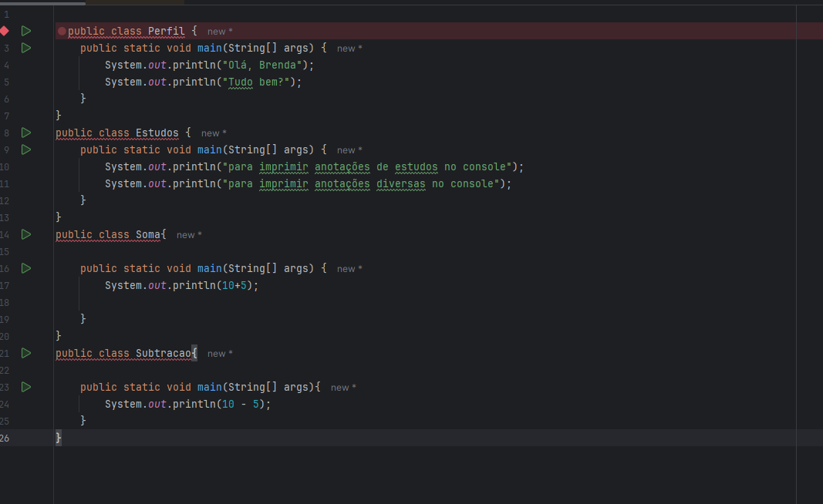Run the Soma class gutter icon

pos(25,234)
